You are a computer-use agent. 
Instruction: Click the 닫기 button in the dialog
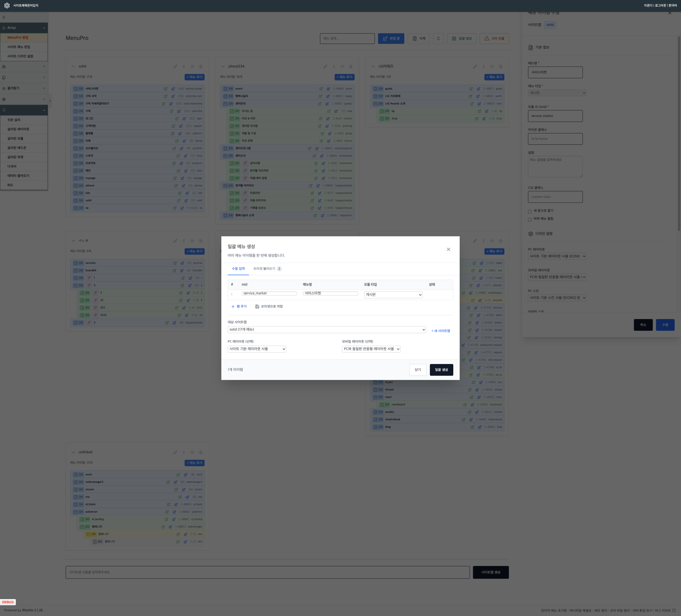(x=417, y=370)
